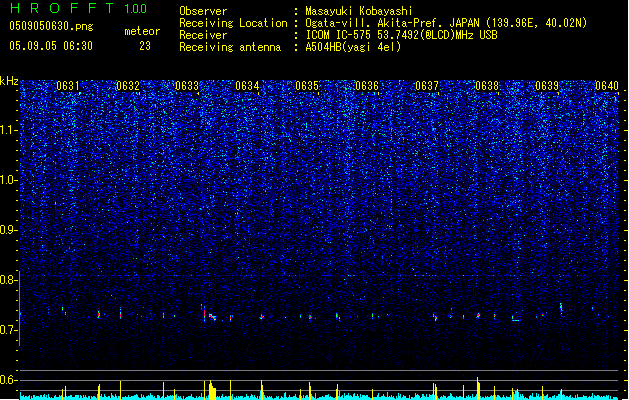Click the observer name Masayuki Kobayashi
629x400 pixels.
click(x=359, y=11)
